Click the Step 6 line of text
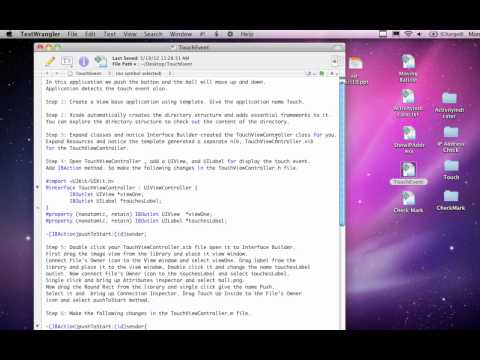 pos(147,313)
